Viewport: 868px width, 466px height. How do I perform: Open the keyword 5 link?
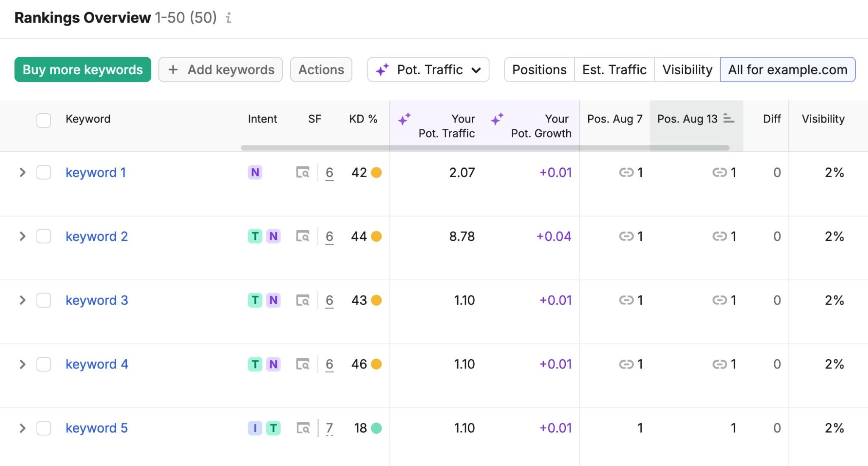point(97,428)
